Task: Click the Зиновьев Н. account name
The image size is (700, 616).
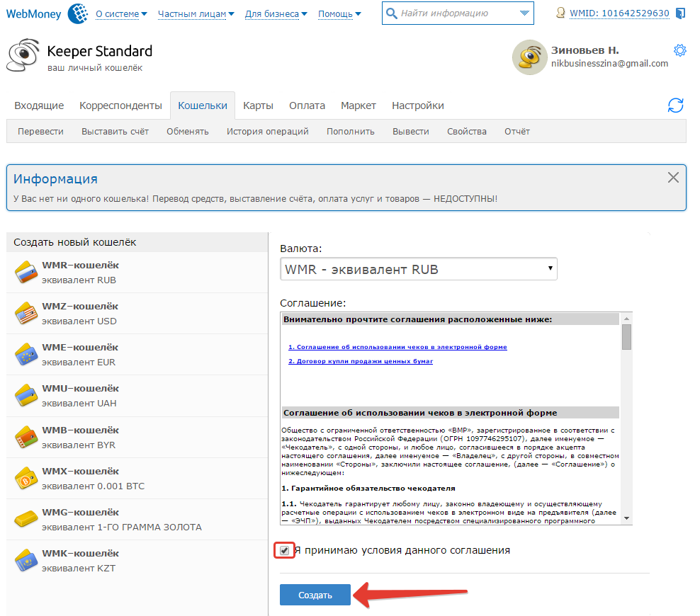Action: [585, 50]
